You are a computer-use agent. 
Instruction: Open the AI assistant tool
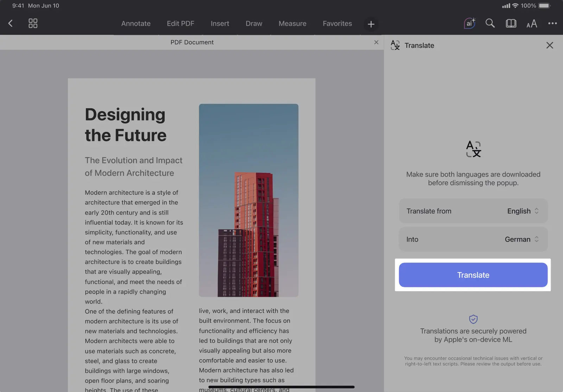tap(469, 24)
